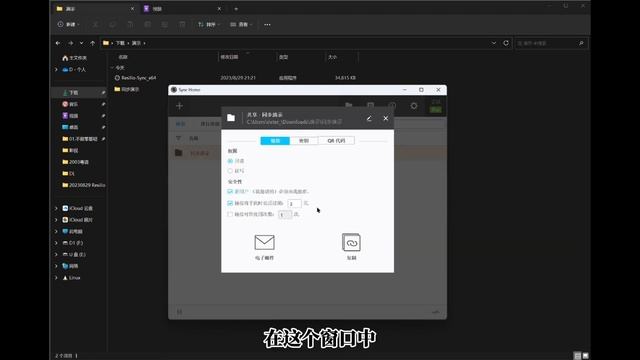Switch to the Key tab in share dialog
Screen dimensions: 640x360
click(304, 140)
